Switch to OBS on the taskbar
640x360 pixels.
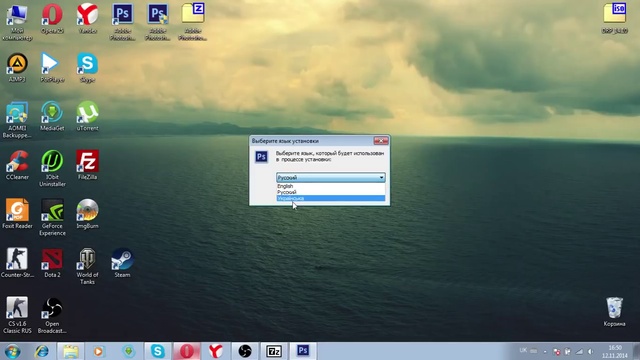(245, 351)
